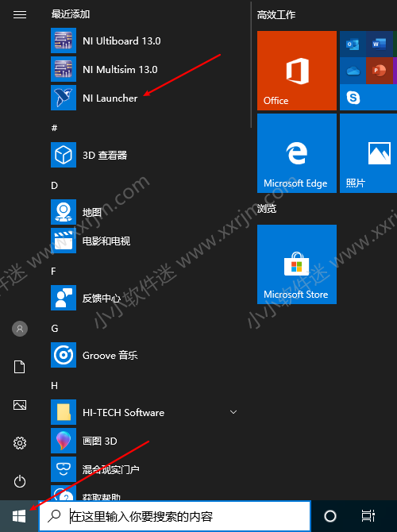Open OneDrive from the Office tile group

pos(353,71)
